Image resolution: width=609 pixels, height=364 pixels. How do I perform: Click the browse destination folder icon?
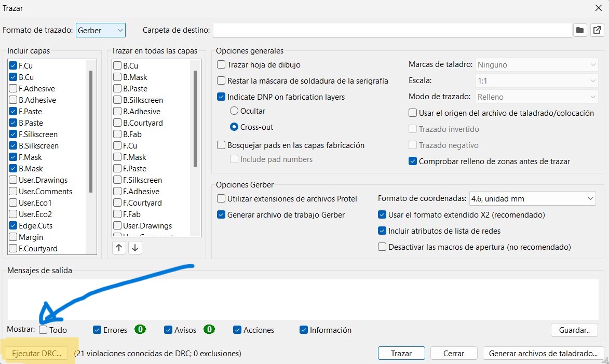(580, 30)
